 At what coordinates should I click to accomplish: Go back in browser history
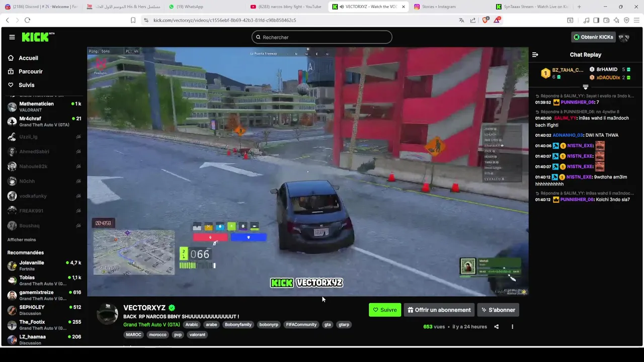coord(7,20)
